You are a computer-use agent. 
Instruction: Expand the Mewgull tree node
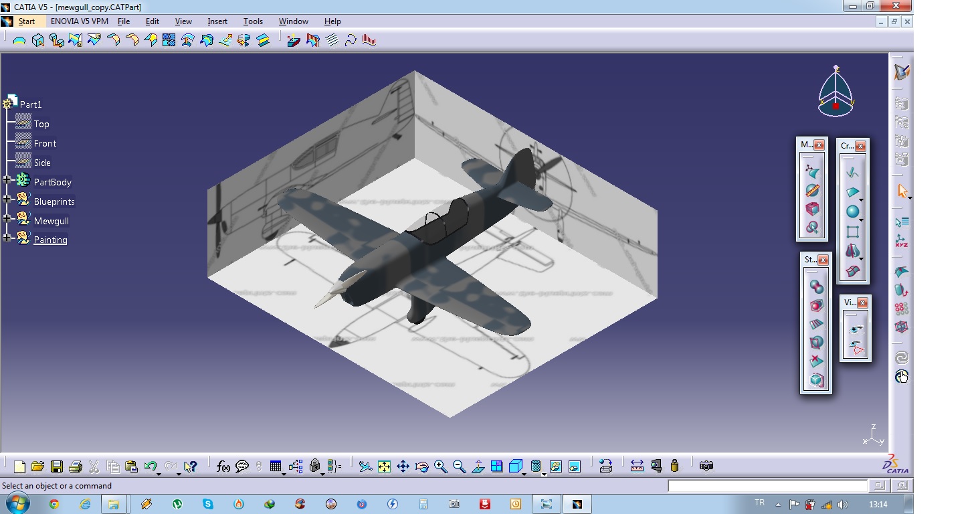click(x=7, y=218)
